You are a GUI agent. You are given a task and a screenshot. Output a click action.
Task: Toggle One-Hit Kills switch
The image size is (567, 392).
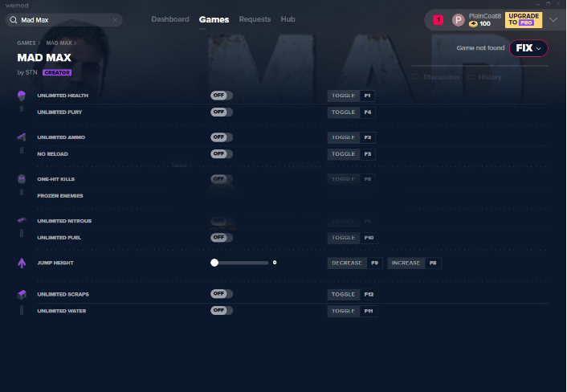(222, 179)
